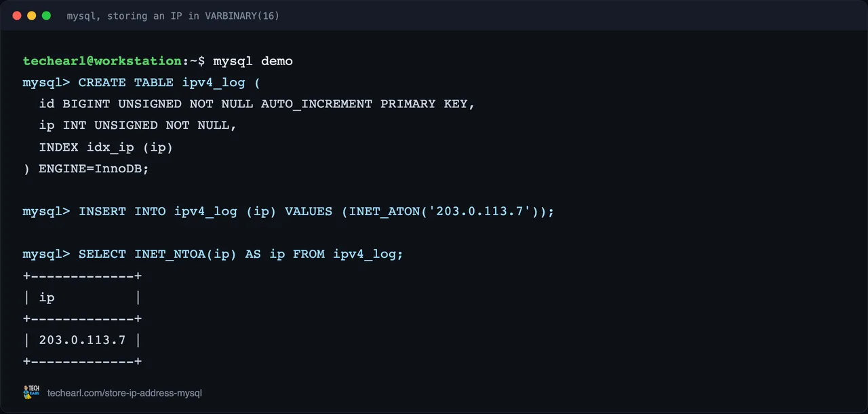Image resolution: width=868 pixels, height=414 pixels.
Task: Click the red close window button
Action: click(x=17, y=16)
